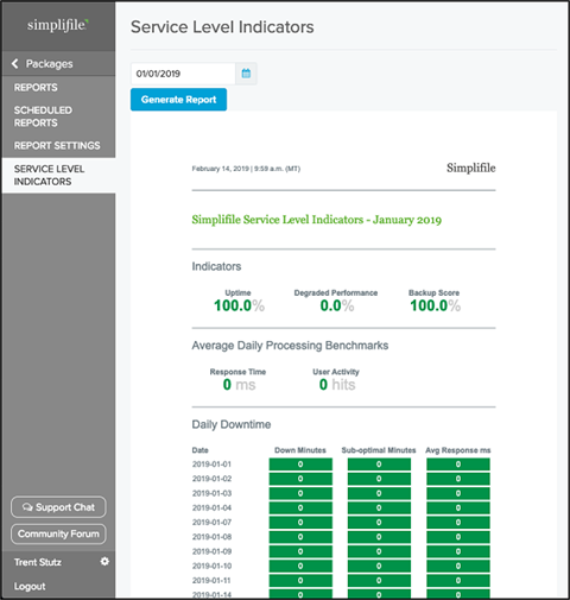Click the 2019-01-09 date row
The height and width of the screenshot is (600, 570).
tap(212, 551)
